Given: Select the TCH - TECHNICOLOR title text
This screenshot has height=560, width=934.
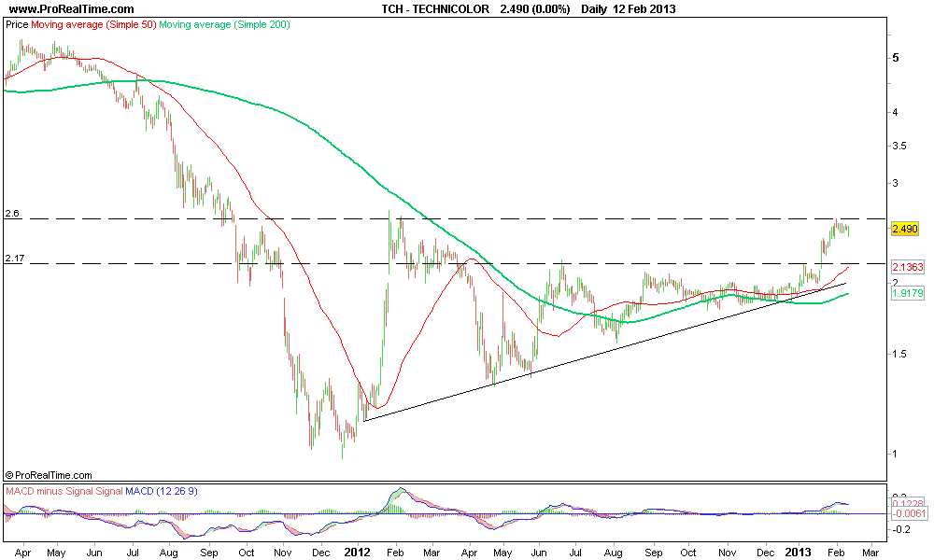Looking at the screenshot, I should (435, 9).
